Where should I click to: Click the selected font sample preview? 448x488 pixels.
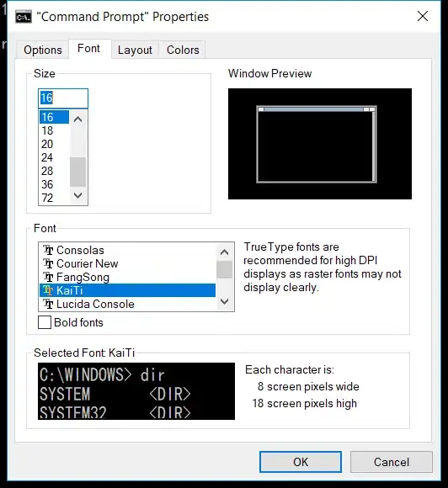coord(136,391)
